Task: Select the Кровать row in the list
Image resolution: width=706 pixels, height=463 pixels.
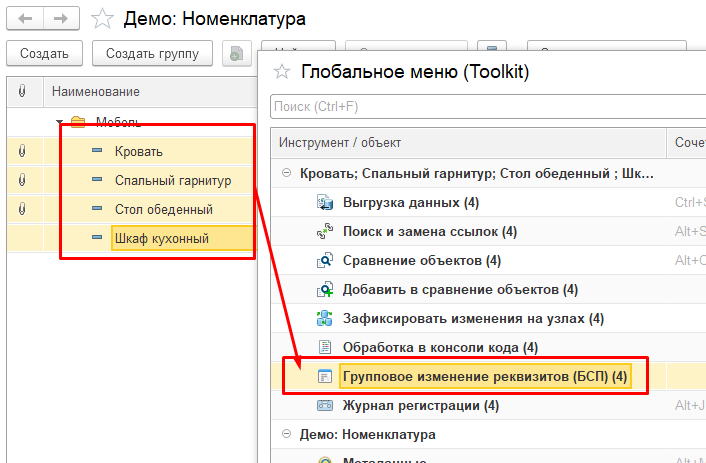Action: [x=139, y=151]
